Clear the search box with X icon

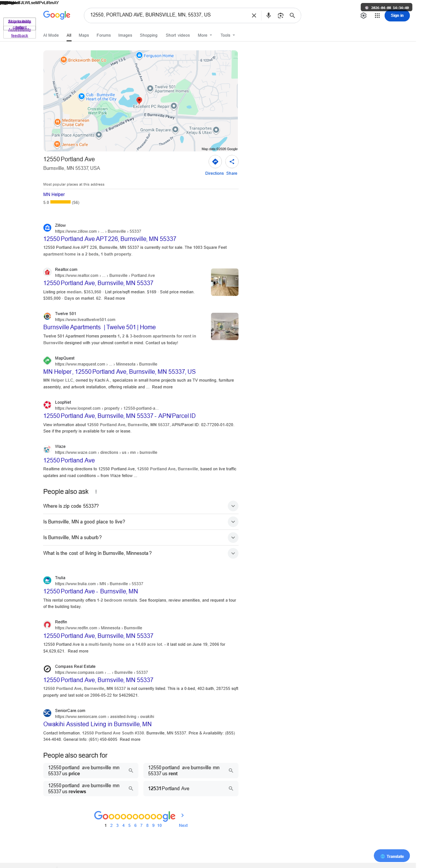tap(254, 15)
